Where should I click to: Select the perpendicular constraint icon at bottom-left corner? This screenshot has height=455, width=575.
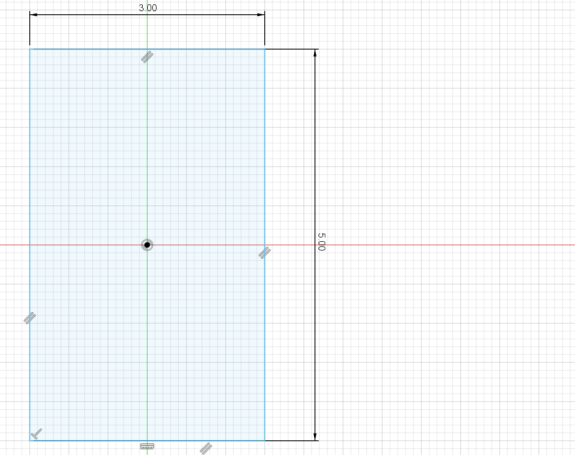36,434
